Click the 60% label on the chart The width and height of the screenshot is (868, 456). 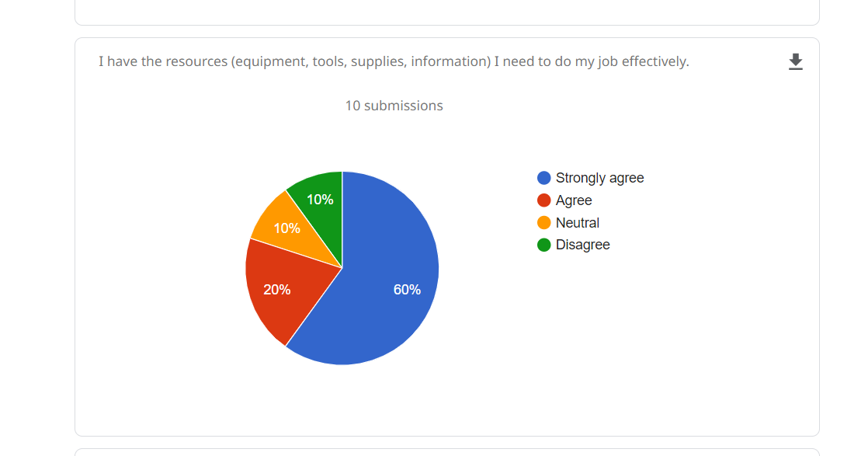(407, 290)
